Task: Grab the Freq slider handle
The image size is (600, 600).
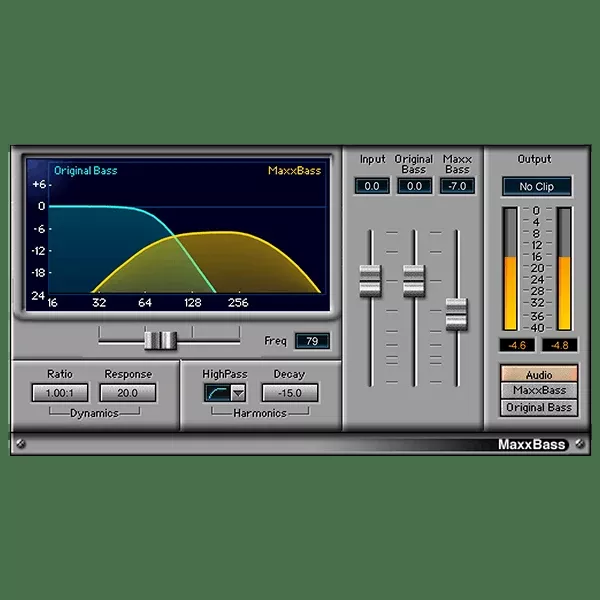Action: 160,341
